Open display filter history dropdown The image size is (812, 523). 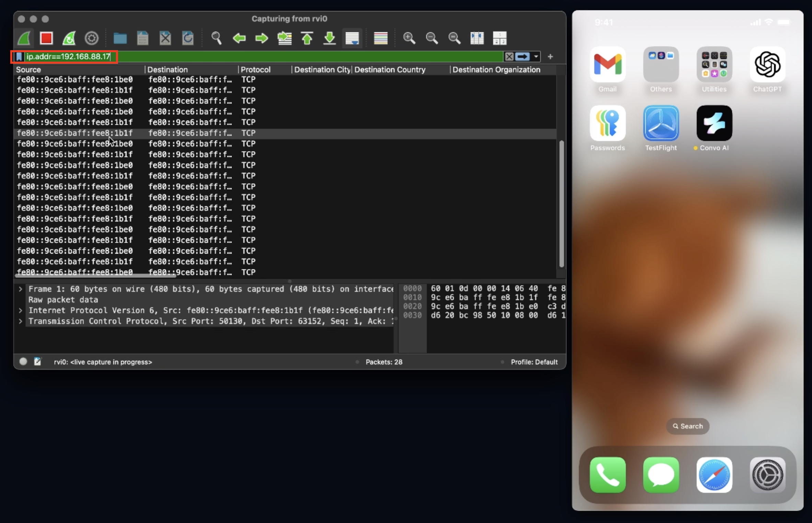pos(536,57)
